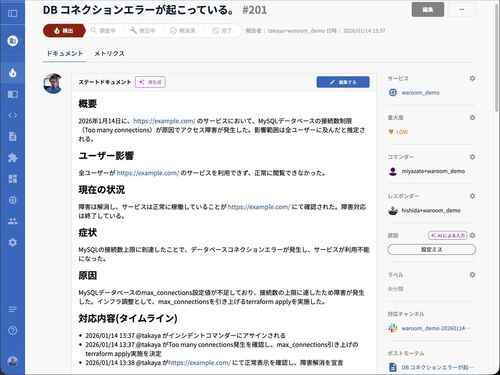
Task: Open the 設定ミス cause selector
Action: (x=431, y=249)
